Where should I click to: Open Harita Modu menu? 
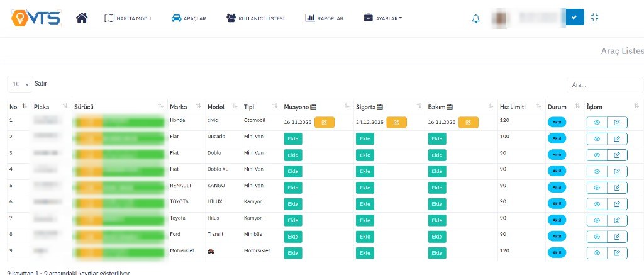coord(128,18)
